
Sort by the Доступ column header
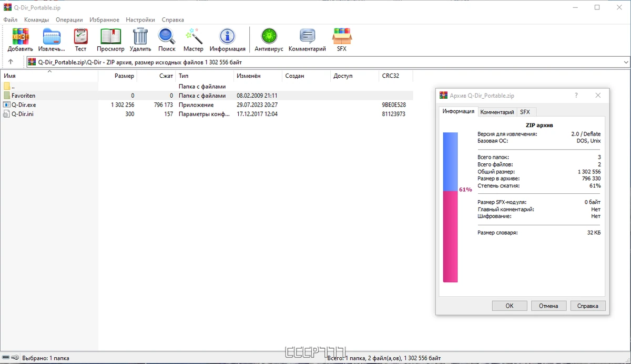point(355,76)
